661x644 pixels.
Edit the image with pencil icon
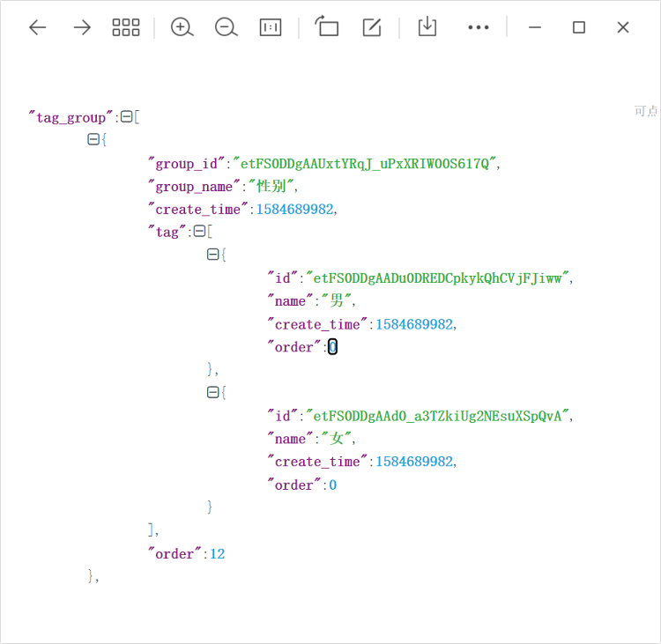[372, 27]
